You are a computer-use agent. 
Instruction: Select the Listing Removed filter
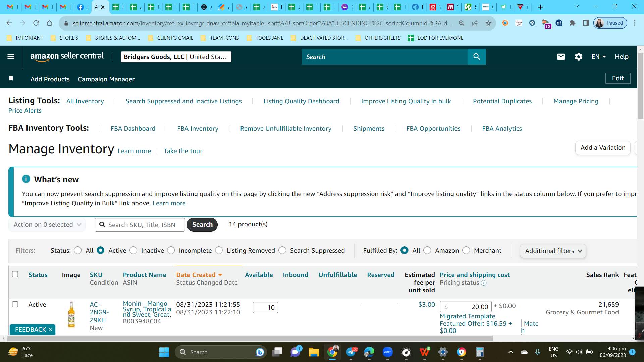point(219,250)
